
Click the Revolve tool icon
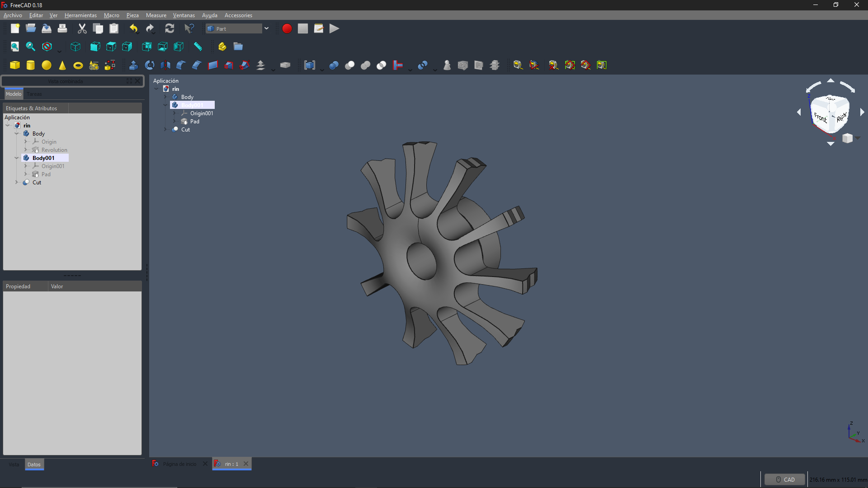(150, 65)
